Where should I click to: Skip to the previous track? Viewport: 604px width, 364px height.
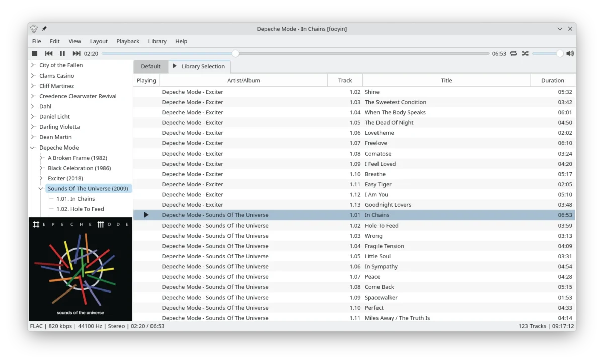click(x=49, y=53)
